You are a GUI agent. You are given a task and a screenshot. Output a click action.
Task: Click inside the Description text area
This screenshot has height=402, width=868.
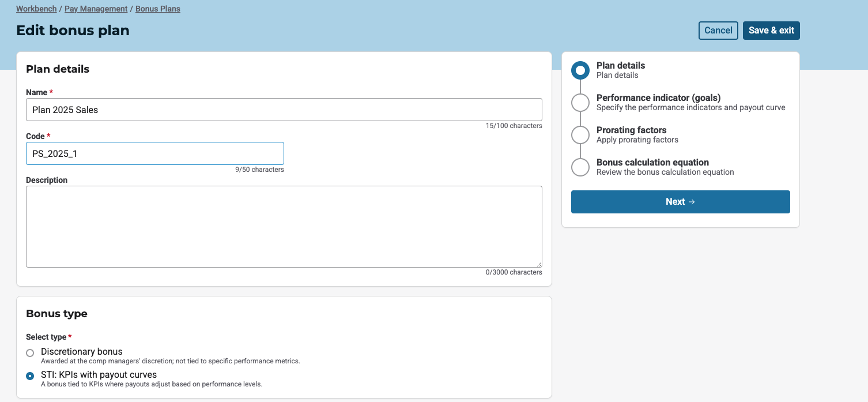click(284, 226)
